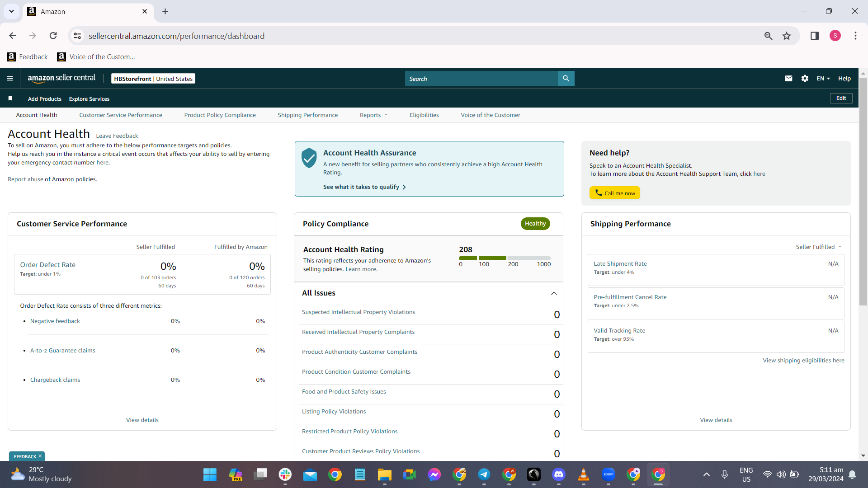The image size is (868, 488).
Task: Open the tab search dropdown arrow
Action: (11, 11)
